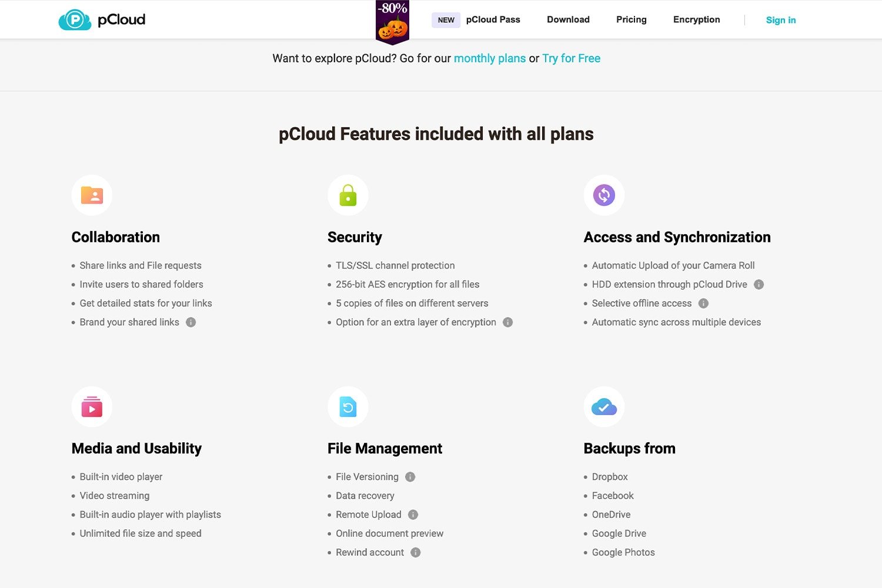
Task: Open the Download nav item
Action: click(x=568, y=19)
